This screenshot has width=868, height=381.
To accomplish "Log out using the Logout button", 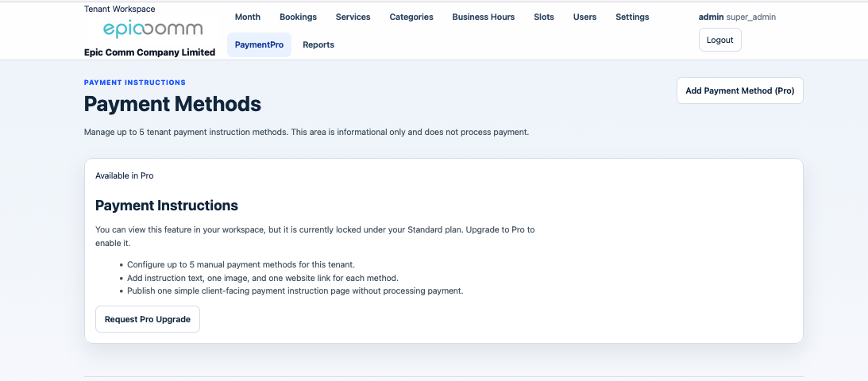I will (719, 40).
